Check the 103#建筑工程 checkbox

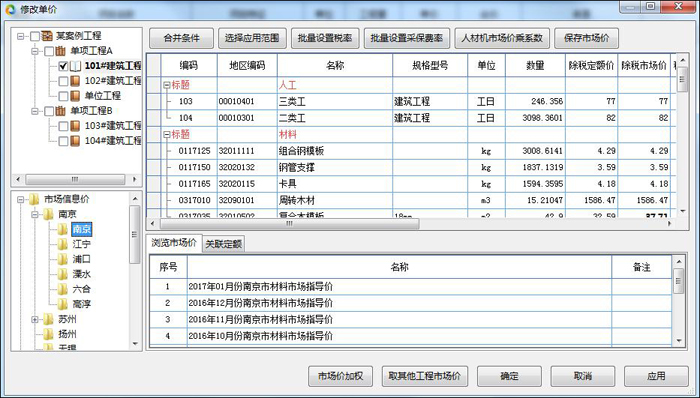[x=63, y=126]
